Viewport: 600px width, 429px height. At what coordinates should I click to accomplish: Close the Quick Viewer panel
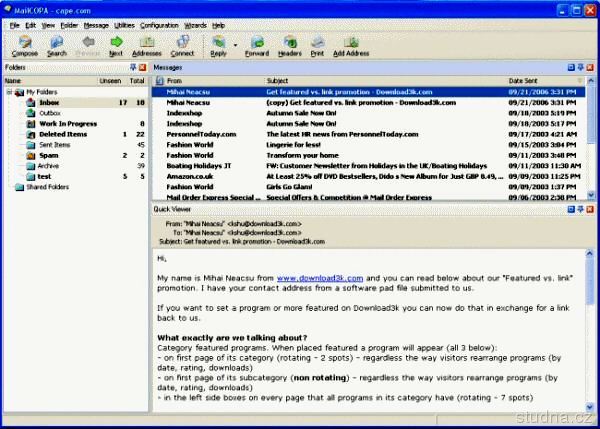(590, 209)
